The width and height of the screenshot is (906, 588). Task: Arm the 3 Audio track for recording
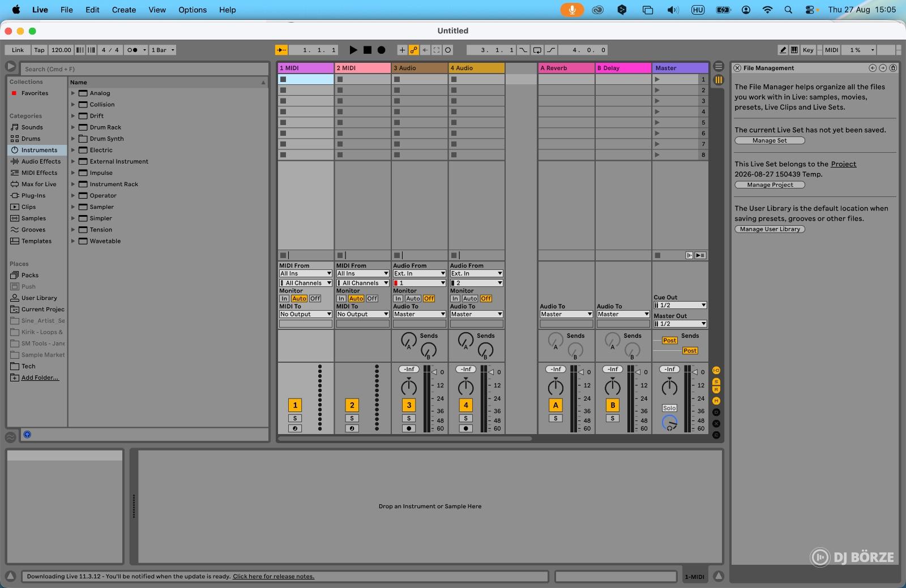click(409, 428)
